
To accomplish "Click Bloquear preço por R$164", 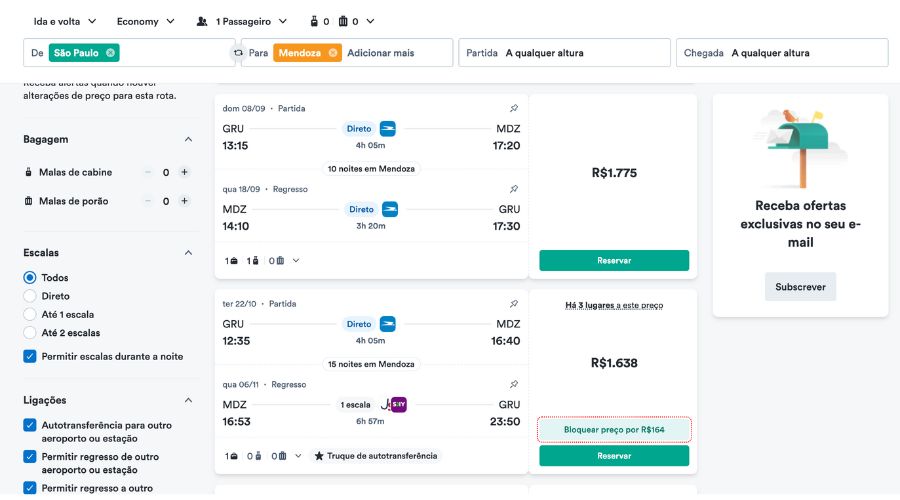I will coord(614,429).
